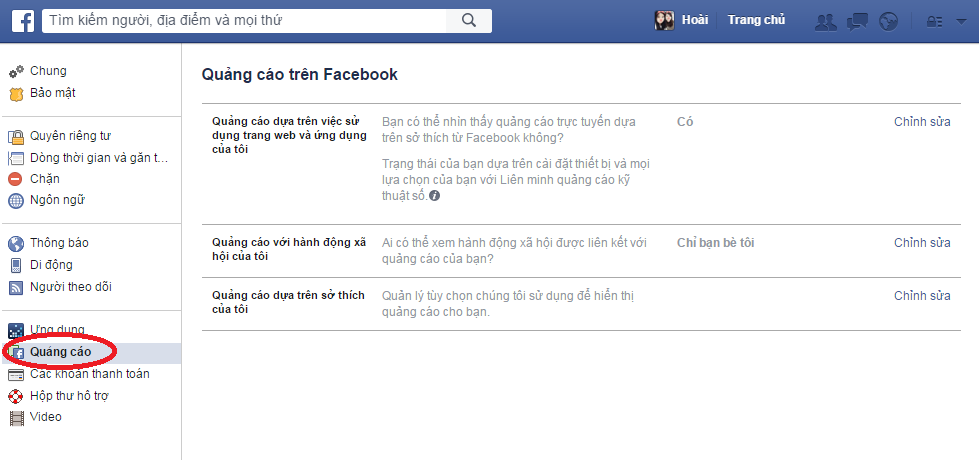Screen dimensions: 979x460
Task: Open Video settings in sidebar
Action: [x=46, y=416]
